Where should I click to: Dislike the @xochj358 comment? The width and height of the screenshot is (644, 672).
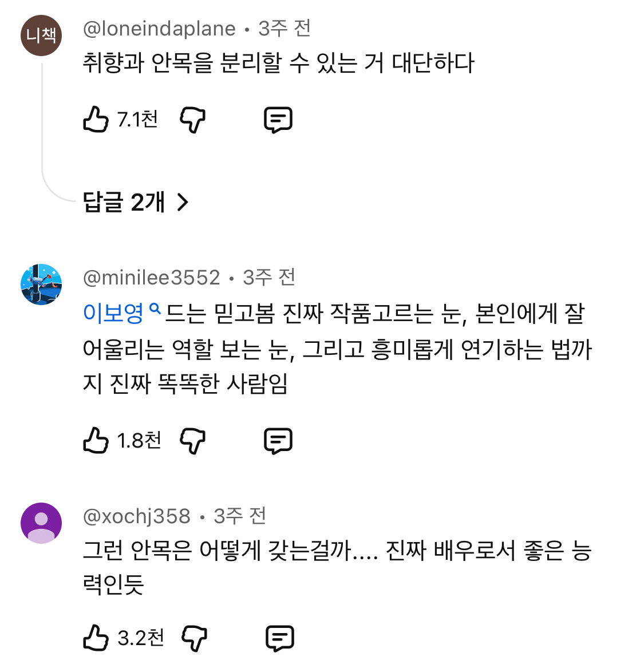pos(194,638)
